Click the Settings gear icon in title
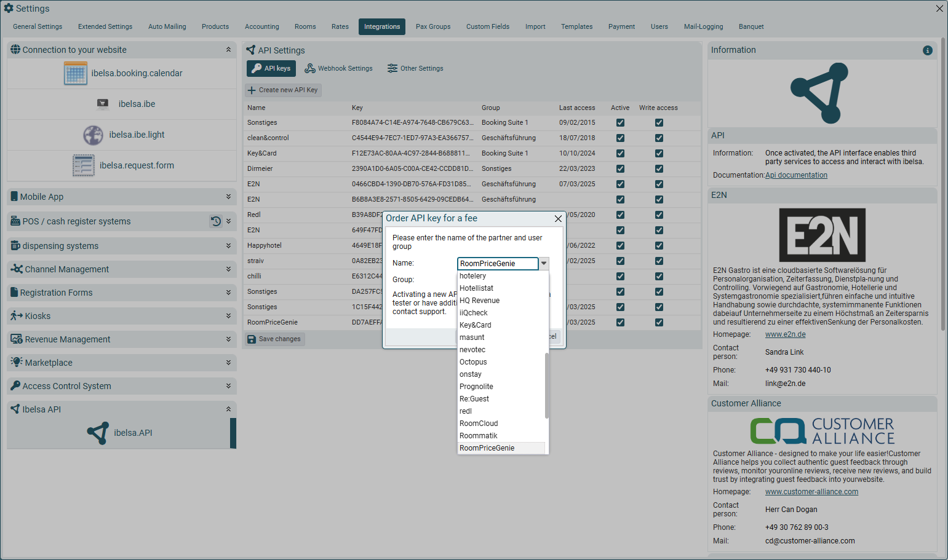This screenshot has height=560, width=948. point(9,8)
